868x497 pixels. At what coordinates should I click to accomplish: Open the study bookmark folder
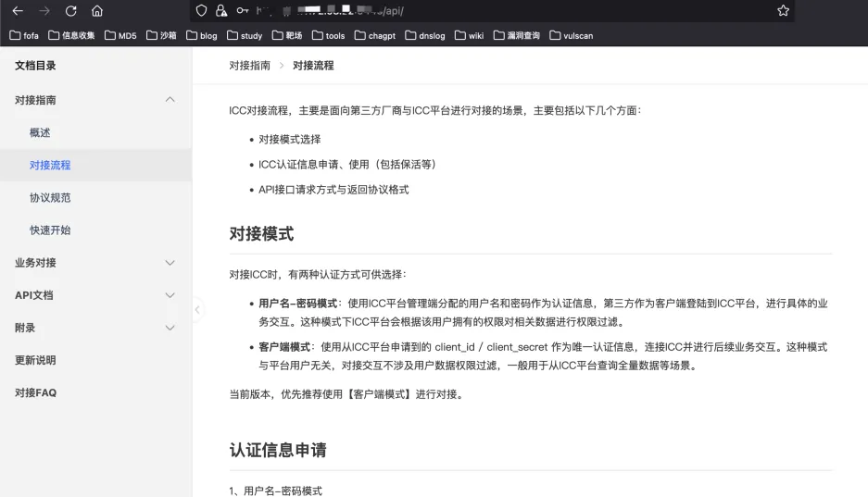(245, 35)
